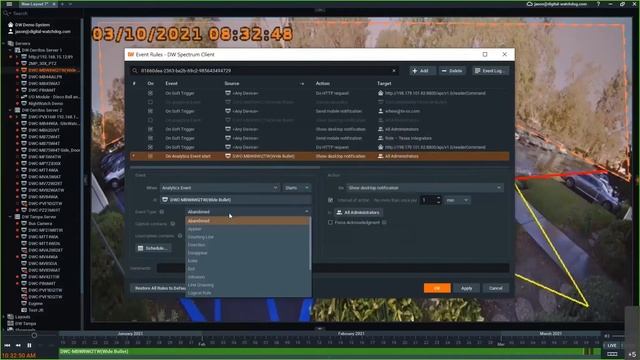Add a new layout tab with plus
640x360 pixels.
62,4
